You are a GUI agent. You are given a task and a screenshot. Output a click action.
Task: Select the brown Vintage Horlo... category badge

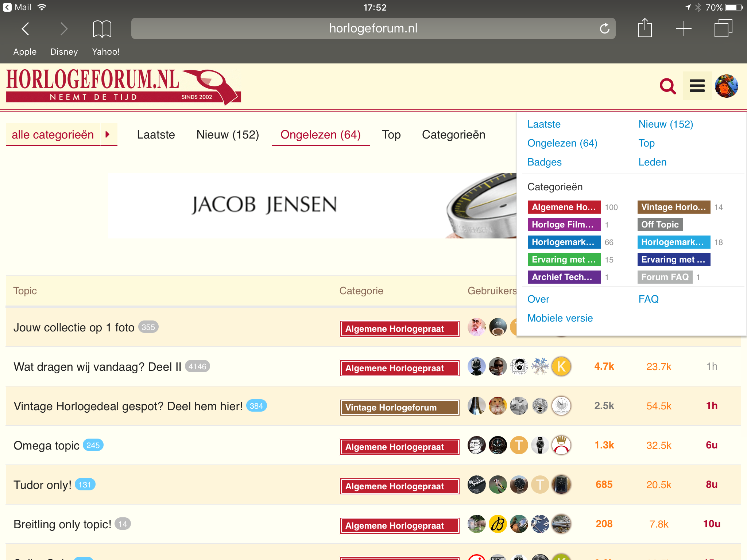674,207
